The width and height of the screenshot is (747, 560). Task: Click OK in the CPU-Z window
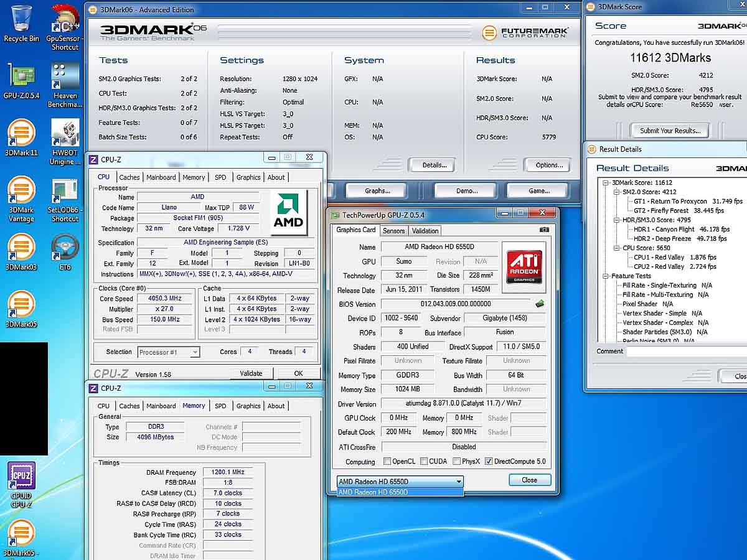tap(298, 373)
